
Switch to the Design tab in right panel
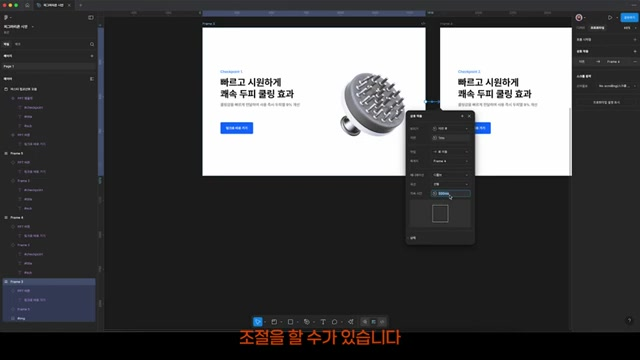581,28
